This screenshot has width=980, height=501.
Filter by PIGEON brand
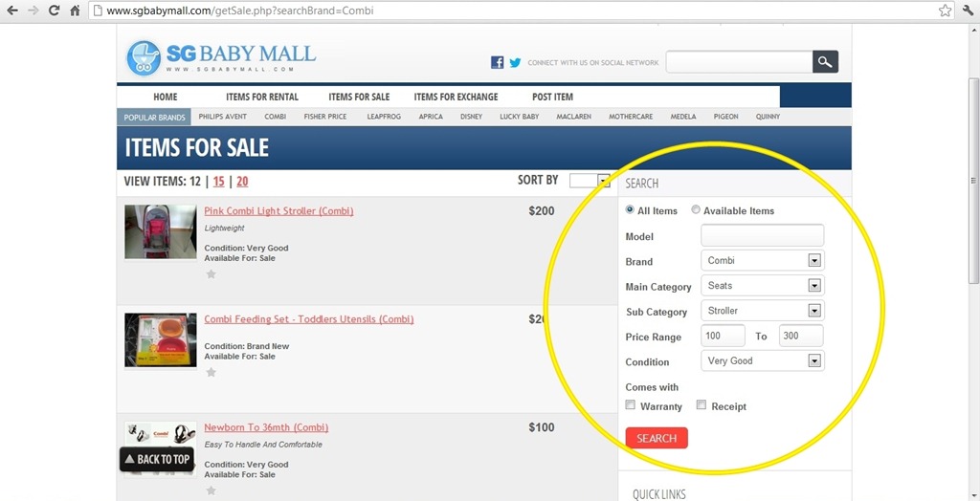(725, 117)
